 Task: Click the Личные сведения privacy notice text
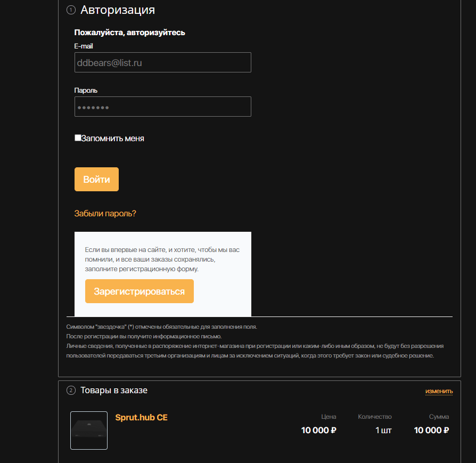(x=255, y=351)
